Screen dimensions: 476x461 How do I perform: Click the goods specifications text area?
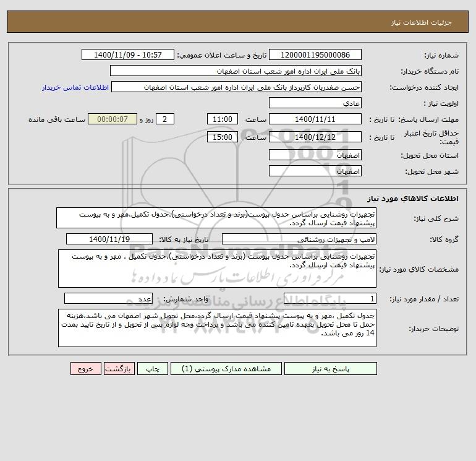(217, 269)
